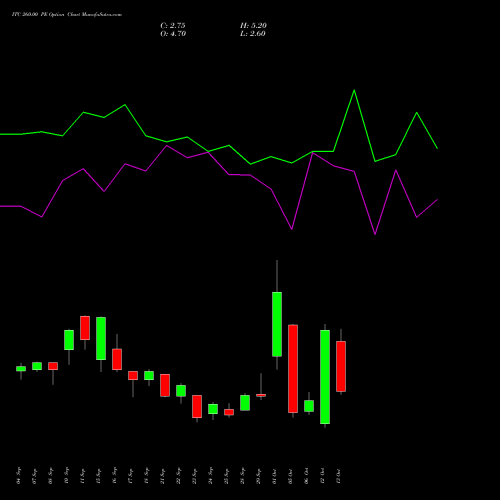This screenshot has width=500, height=500.
Task: Click the '16 Sep' date axis label
Action: (115, 476)
